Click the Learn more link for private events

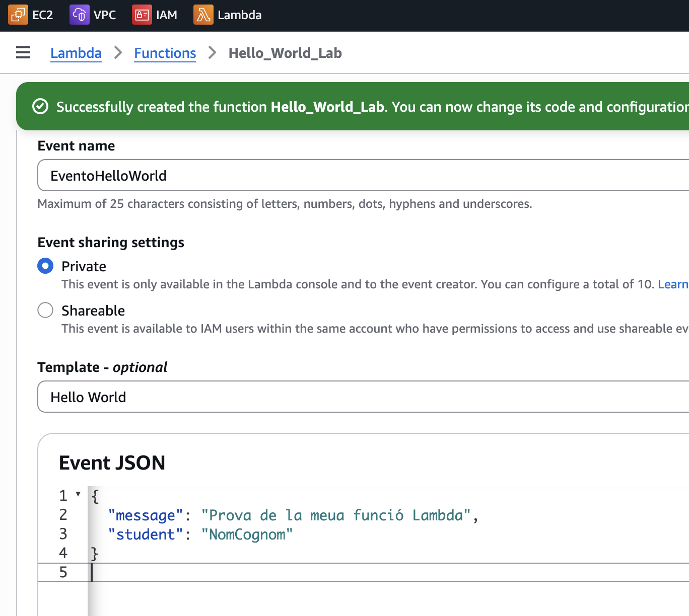[x=673, y=284]
